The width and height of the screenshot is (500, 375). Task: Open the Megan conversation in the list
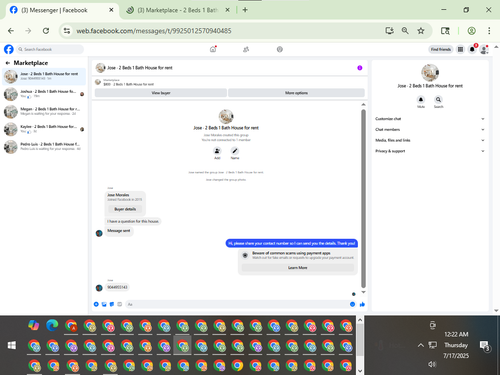[44, 111]
